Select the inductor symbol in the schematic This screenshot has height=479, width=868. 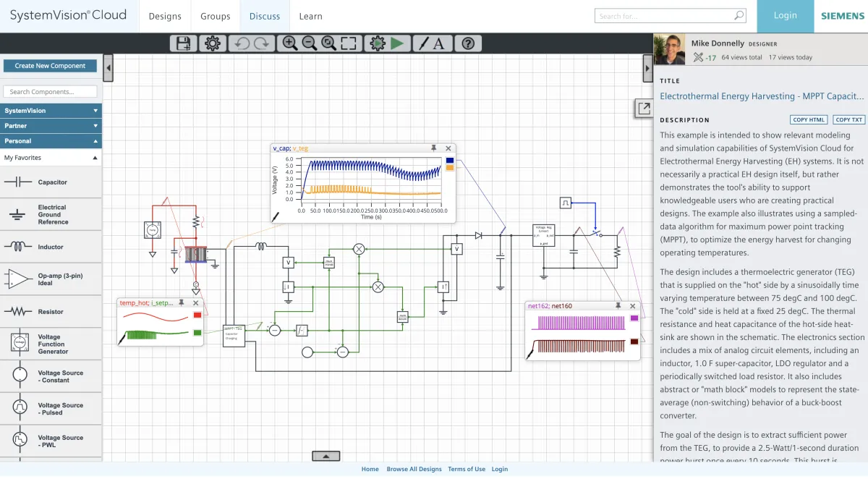click(x=261, y=247)
